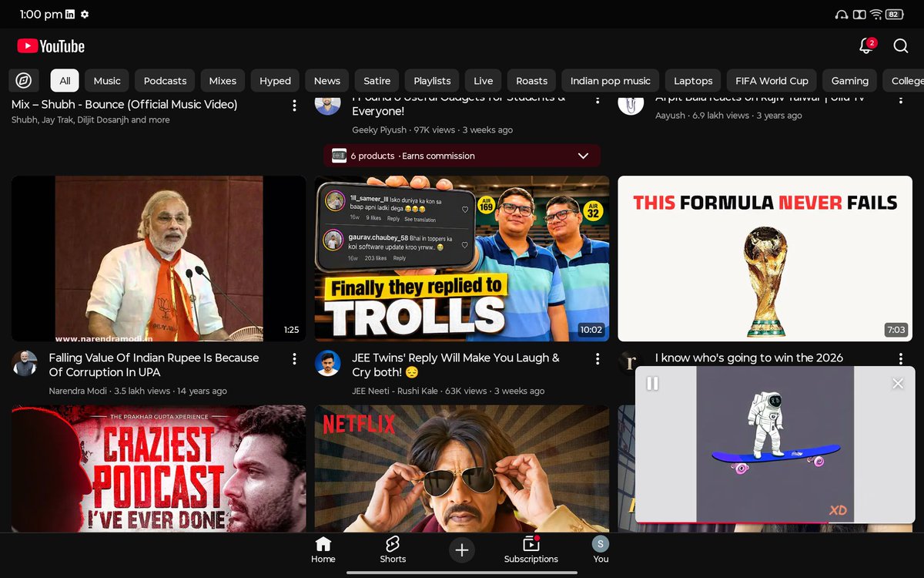Select the All filter chip
Viewport: 924px width, 578px height.
click(65, 80)
